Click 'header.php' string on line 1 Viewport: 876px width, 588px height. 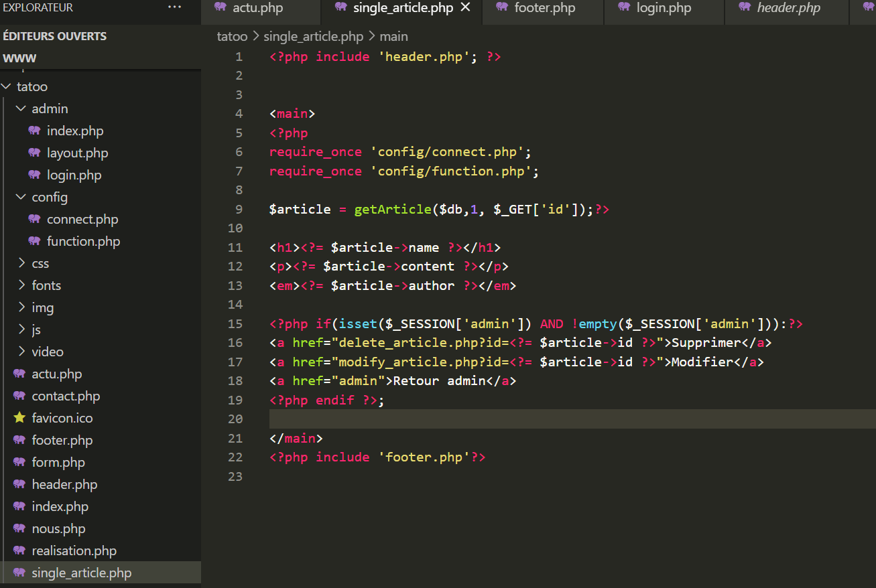[x=424, y=56]
